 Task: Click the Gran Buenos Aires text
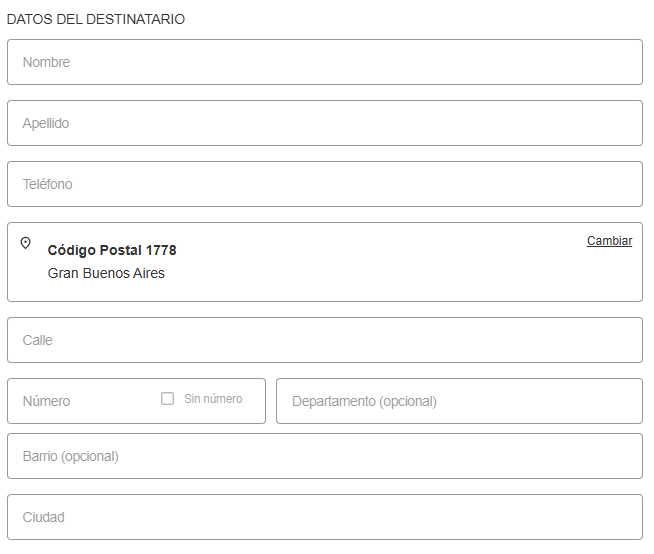pyautogui.click(x=106, y=273)
